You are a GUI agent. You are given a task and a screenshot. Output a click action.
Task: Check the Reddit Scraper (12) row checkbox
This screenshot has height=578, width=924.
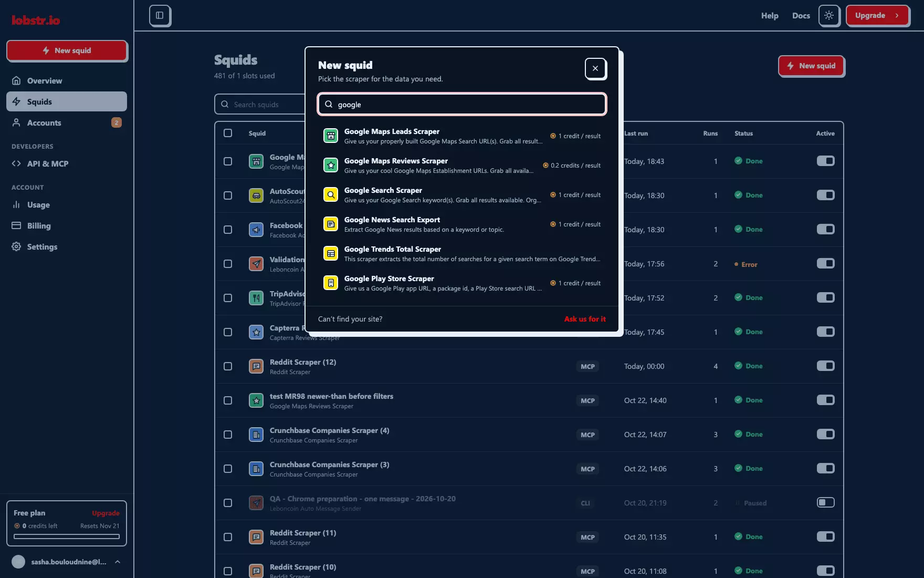[x=228, y=366]
